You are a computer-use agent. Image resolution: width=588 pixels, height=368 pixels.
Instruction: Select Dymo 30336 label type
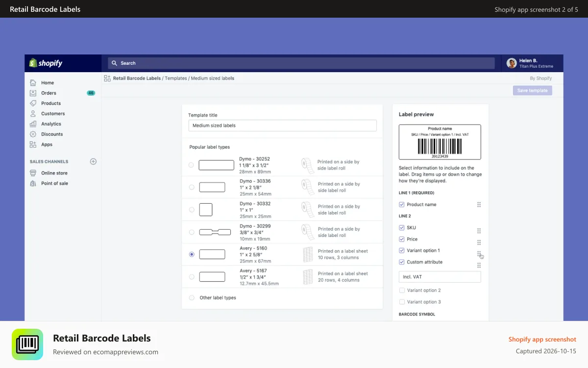[x=191, y=187]
